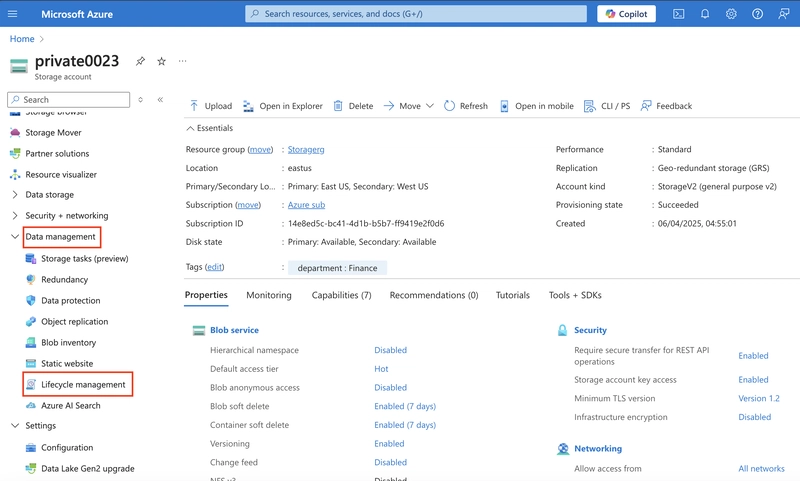This screenshot has width=800, height=481.
Task: Click the Data Lake Gen2 upgrade icon
Action: click(x=31, y=468)
